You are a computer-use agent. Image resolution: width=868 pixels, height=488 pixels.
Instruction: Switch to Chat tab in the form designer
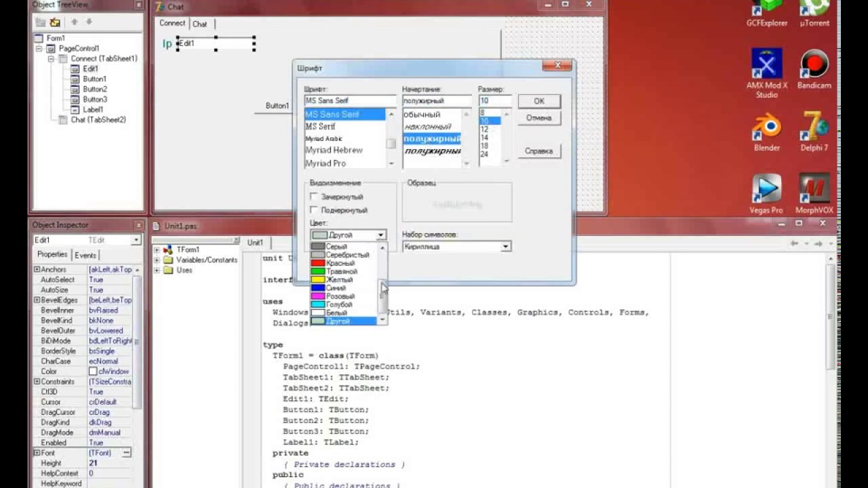click(x=200, y=24)
